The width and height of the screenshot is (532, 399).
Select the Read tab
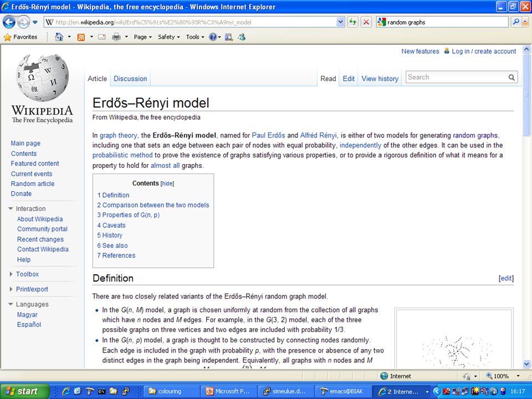328,79
